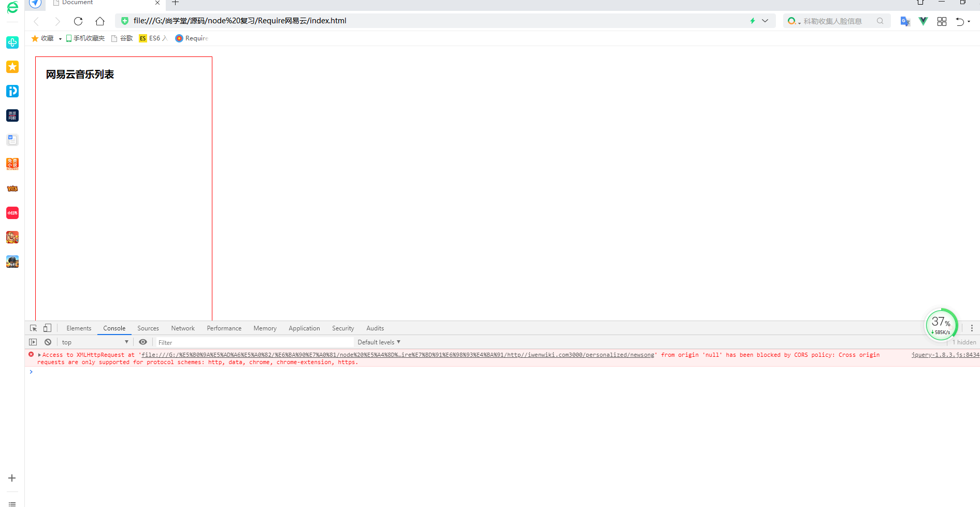Viewport: 980px width, 507px height.
Task: Click the green security shield in address bar
Action: tap(125, 21)
